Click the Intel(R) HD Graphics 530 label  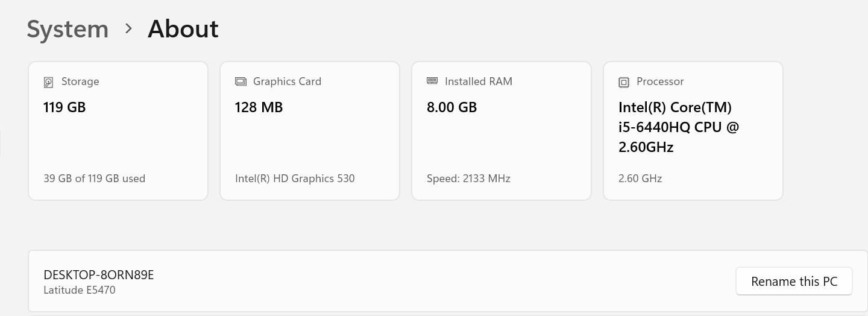(x=295, y=179)
